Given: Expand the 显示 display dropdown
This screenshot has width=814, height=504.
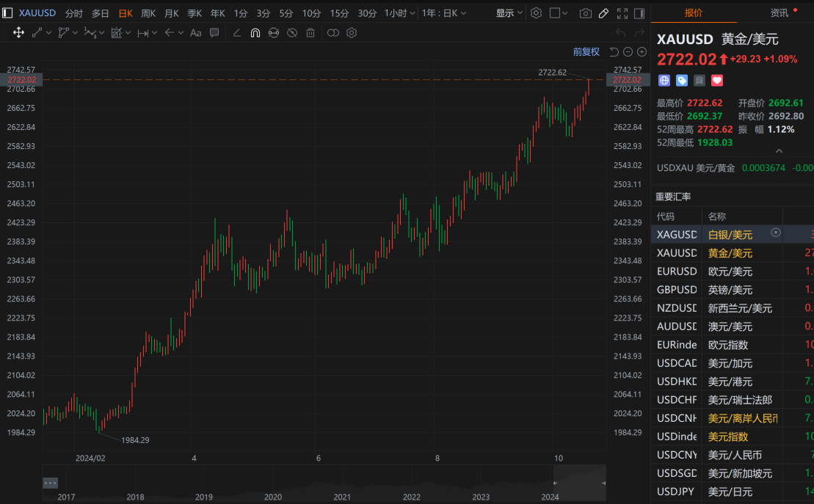Looking at the screenshot, I should click(509, 13).
